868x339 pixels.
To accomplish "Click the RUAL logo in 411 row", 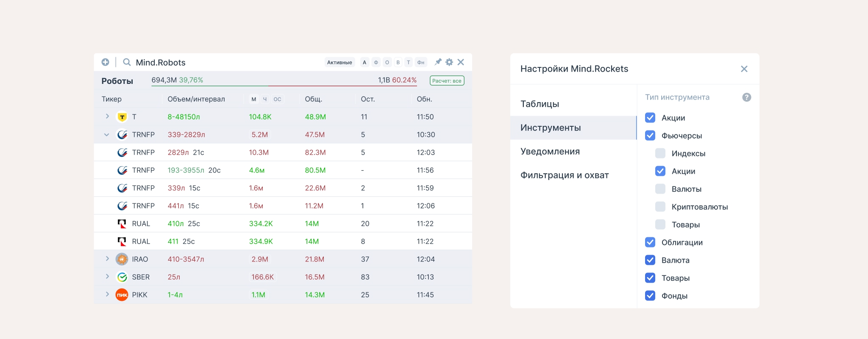I will point(122,242).
